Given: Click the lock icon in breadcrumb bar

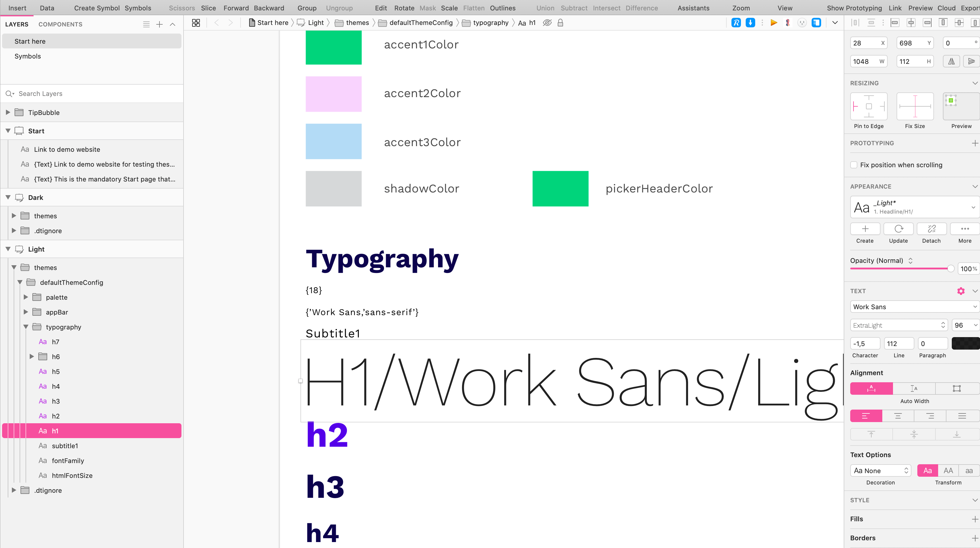Looking at the screenshot, I should 560,23.
